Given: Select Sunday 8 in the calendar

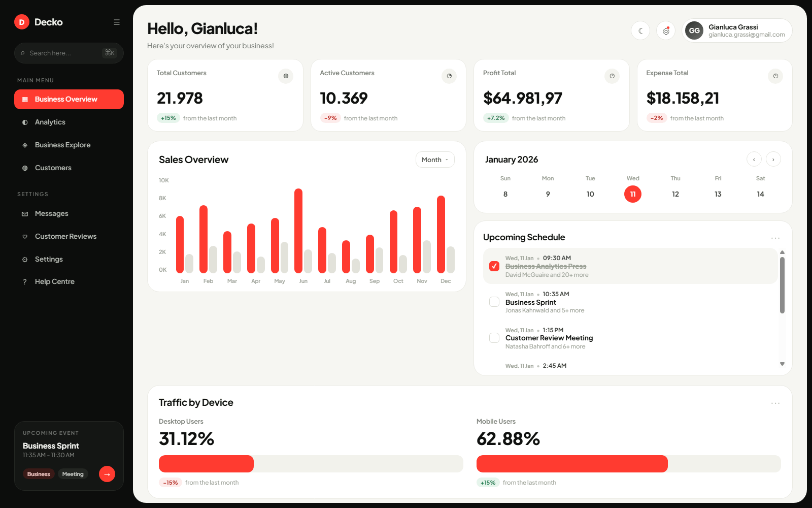Looking at the screenshot, I should (505, 194).
